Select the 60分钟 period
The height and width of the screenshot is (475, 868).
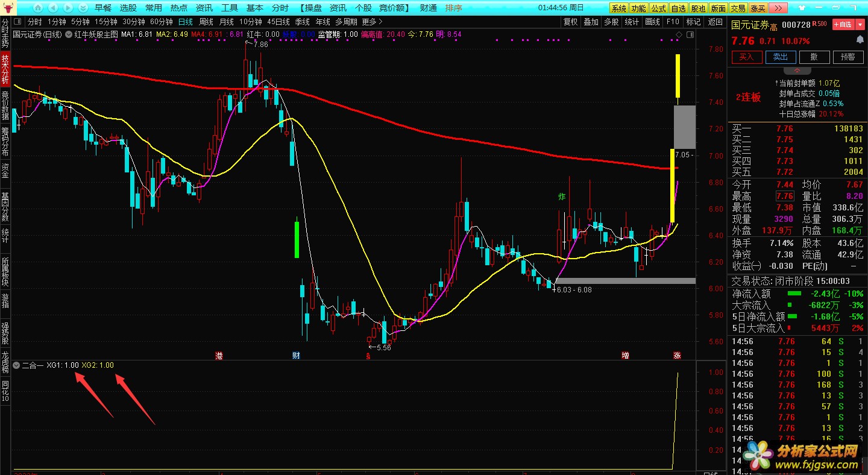pyautogui.click(x=162, y=22)
